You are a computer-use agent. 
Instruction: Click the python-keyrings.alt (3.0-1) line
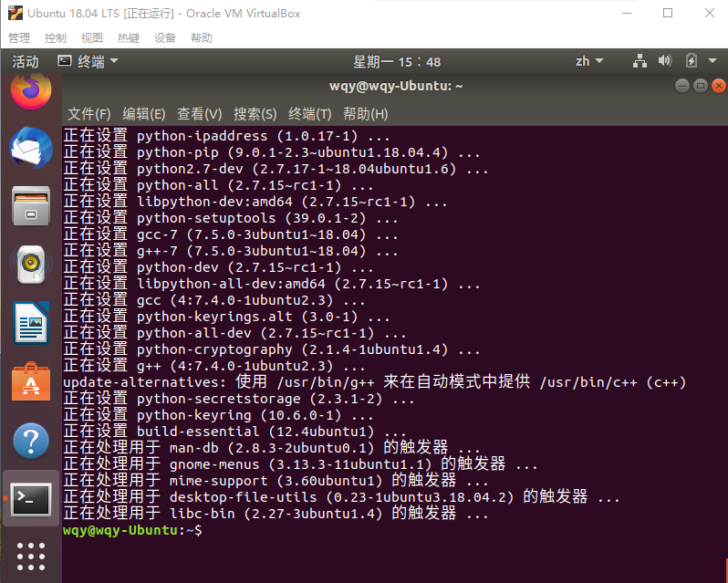click(226, 317)
